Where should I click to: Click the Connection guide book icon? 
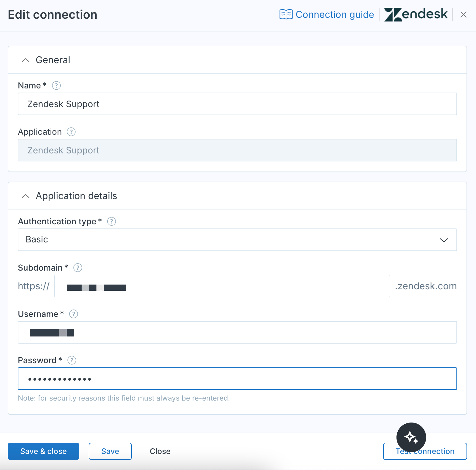286,15
